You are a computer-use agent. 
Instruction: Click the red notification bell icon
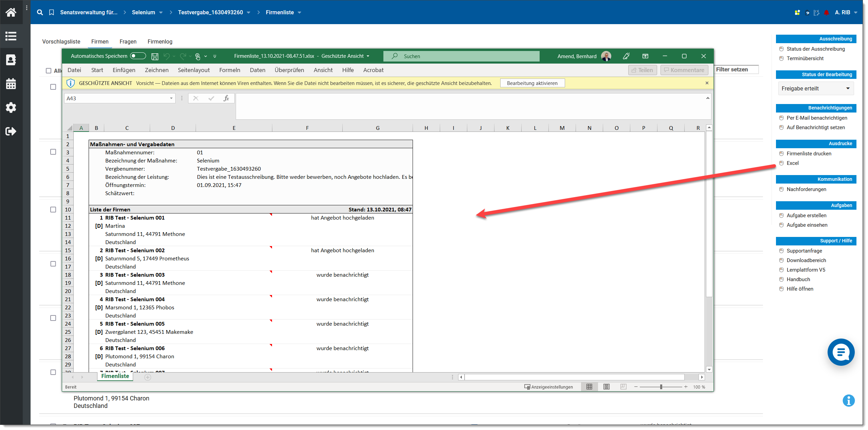pos(827,13)
